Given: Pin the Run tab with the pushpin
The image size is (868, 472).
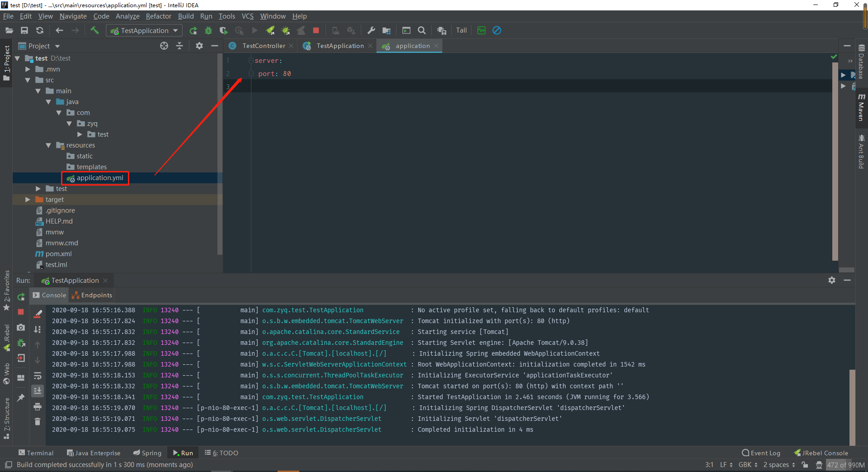Looking at the screenshot, I should pos(21,397).
